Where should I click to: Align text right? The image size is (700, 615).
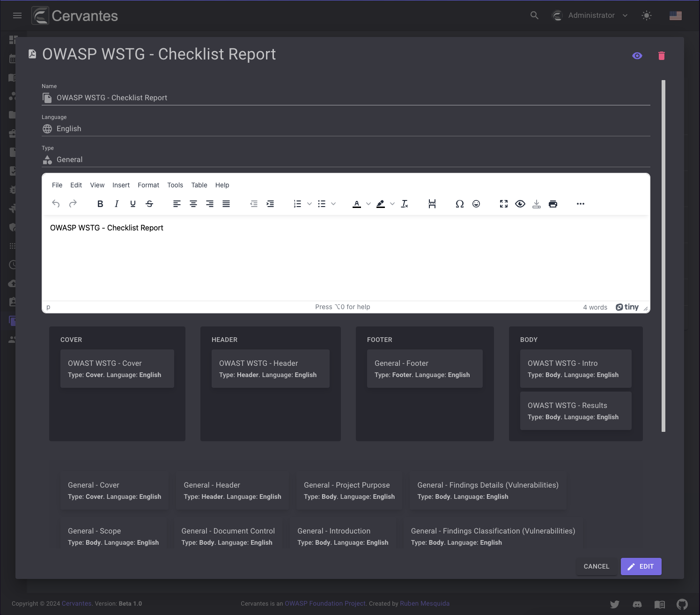pyautogui.click(x=210, y=204)
